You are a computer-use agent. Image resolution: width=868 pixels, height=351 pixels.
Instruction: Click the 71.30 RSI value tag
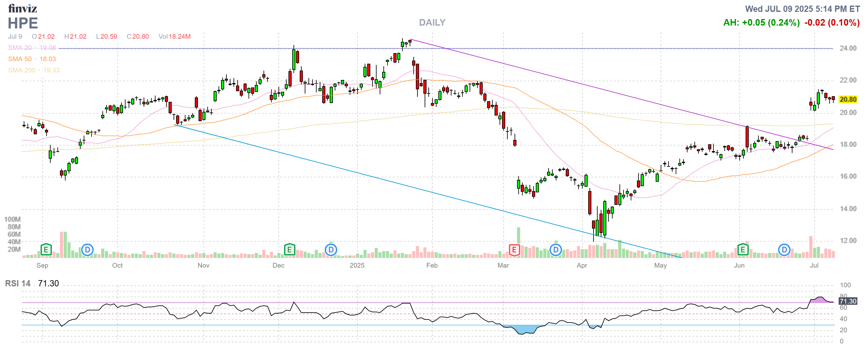(848, 301)
